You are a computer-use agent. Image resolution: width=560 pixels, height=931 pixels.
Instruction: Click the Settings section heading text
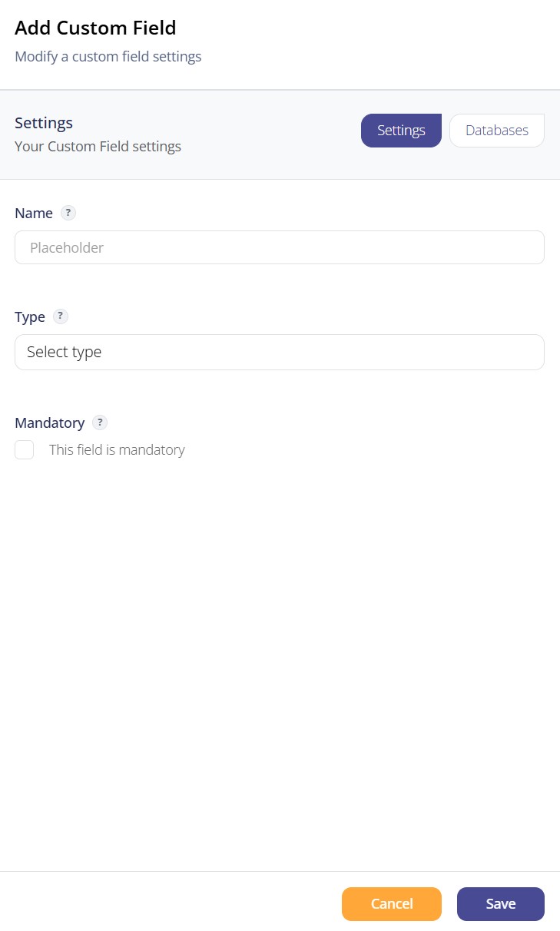point(44,122)
